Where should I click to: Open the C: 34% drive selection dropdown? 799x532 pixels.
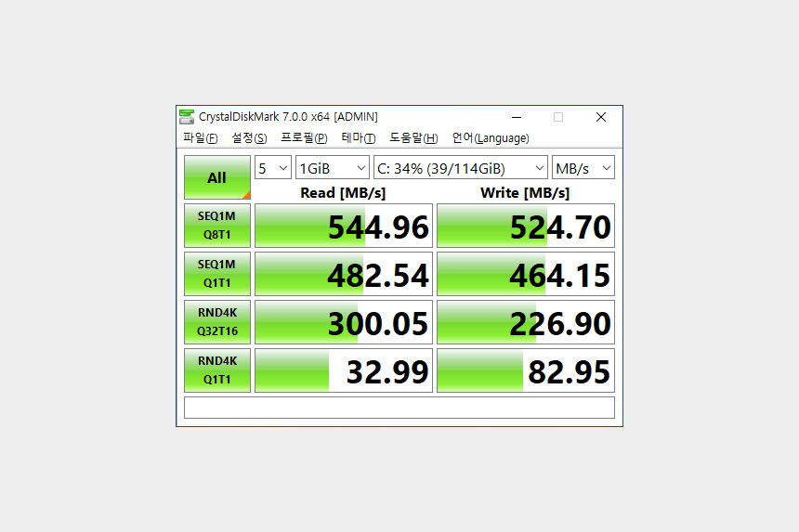461,167
